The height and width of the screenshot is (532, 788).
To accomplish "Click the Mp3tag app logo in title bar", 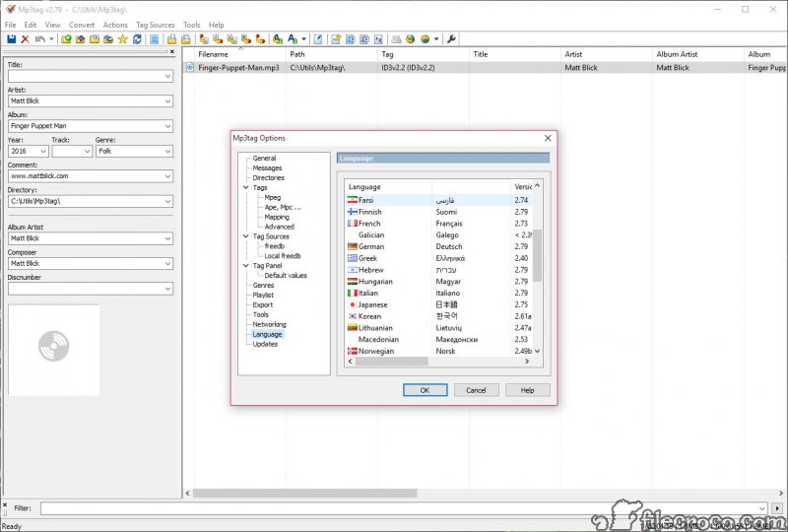I will pyautogui.click(x=10, y=9).
